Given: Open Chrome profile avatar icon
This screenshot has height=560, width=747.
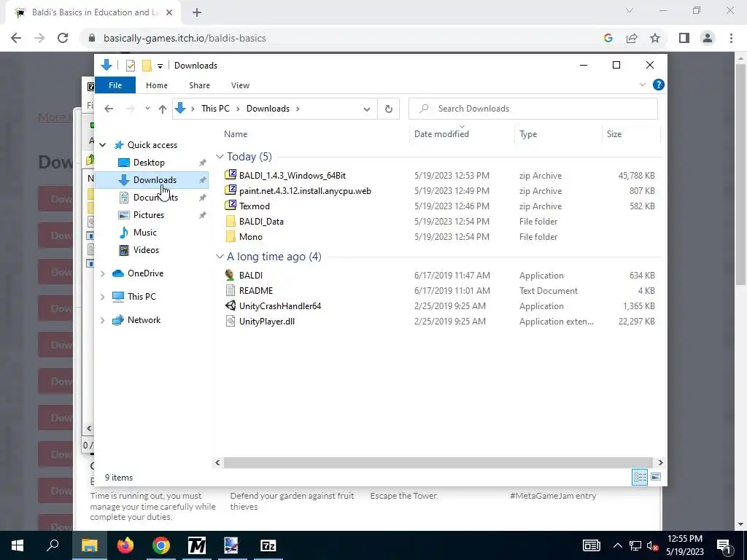Looking at the screenshot, I should (x=708, y=38).
